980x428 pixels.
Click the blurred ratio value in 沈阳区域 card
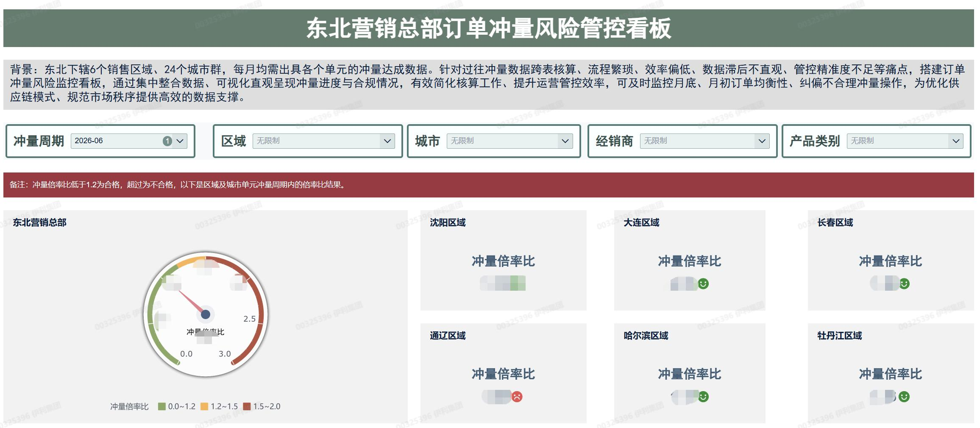[x=503, y=283]
